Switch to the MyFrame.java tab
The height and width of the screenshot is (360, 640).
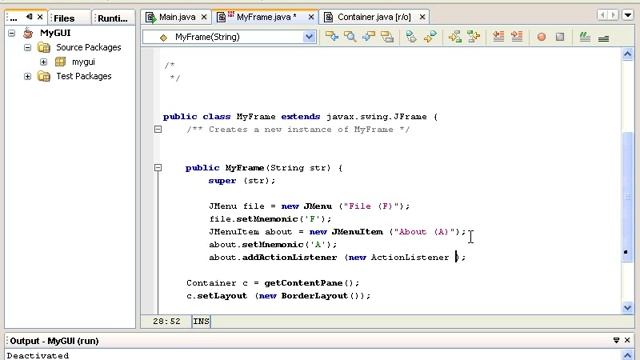[x=266, y=17]
